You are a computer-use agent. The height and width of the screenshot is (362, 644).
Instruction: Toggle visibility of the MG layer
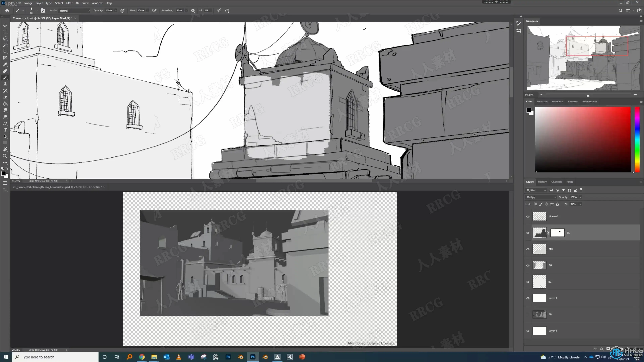click(528, 249)
